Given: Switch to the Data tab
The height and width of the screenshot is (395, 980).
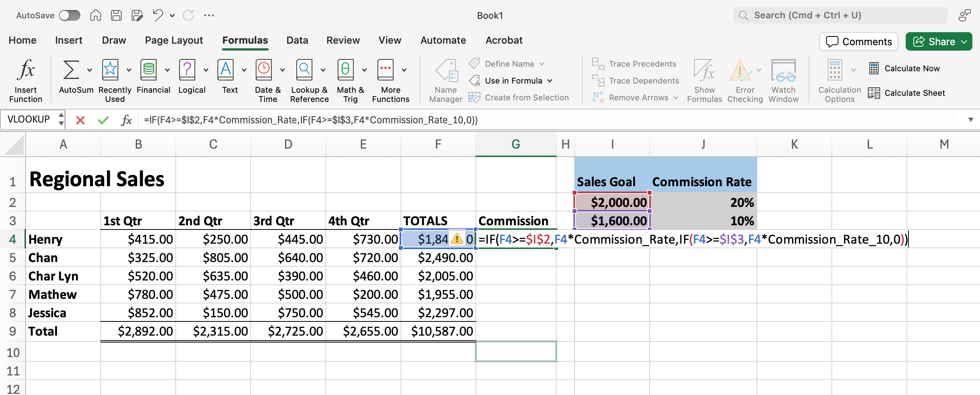Looking at the screenshot, I should point(297,40).
